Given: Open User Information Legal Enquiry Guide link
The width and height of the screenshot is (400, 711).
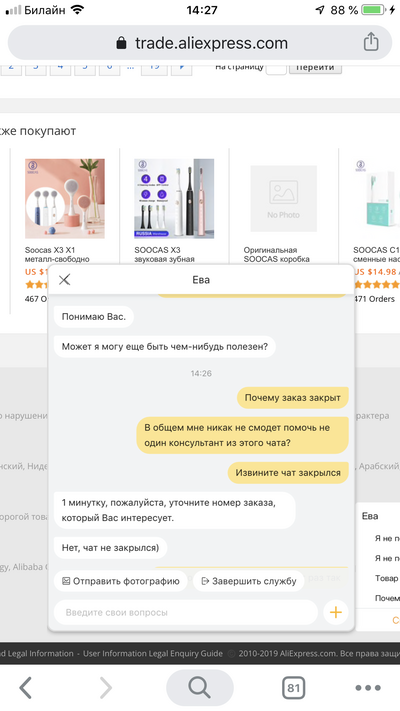Looking at the screenshot, I should 152,653.
